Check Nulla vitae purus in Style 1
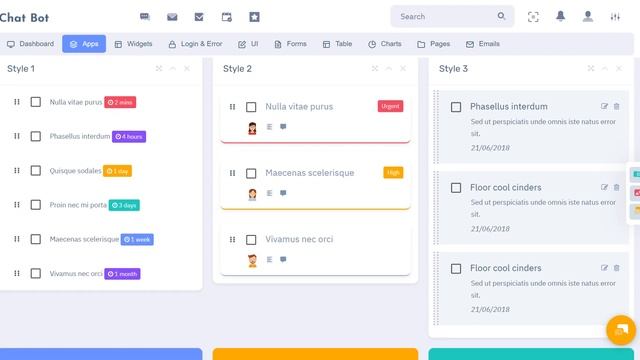Screen dimensions: 640x360 [36, 102]
